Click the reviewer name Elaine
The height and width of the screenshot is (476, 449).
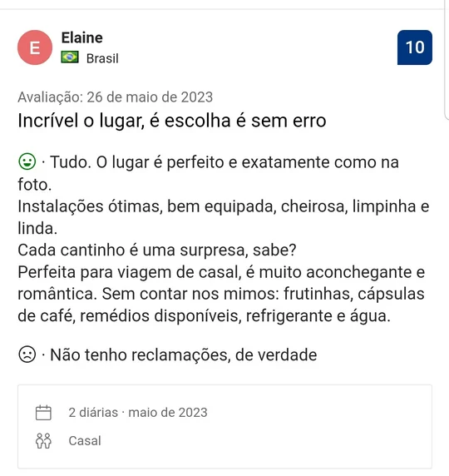coord(82,38)
